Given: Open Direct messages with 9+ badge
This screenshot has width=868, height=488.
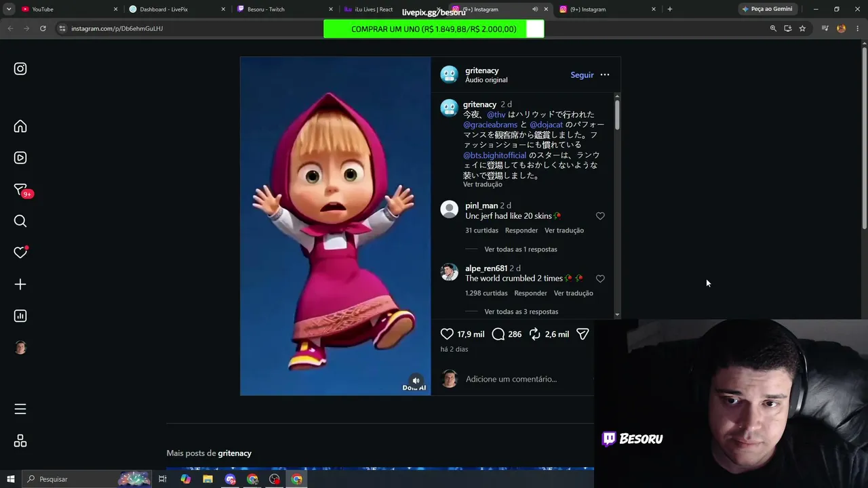Looking at the screenshot, I should tap(21, 190).
